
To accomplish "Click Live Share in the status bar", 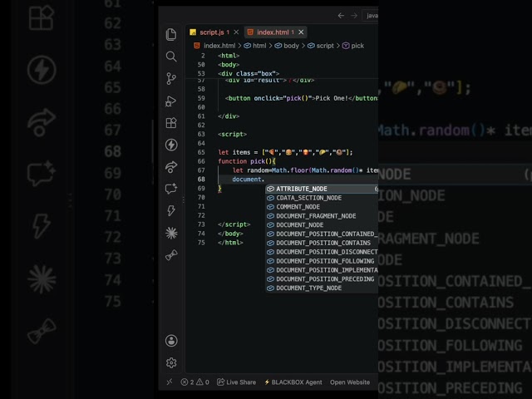I will click(x=236, y=382).
